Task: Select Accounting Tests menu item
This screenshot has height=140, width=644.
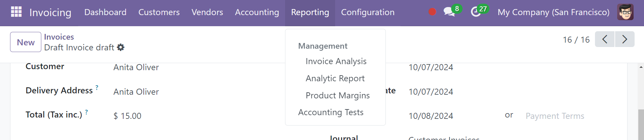Action: [x=331, y=112]
